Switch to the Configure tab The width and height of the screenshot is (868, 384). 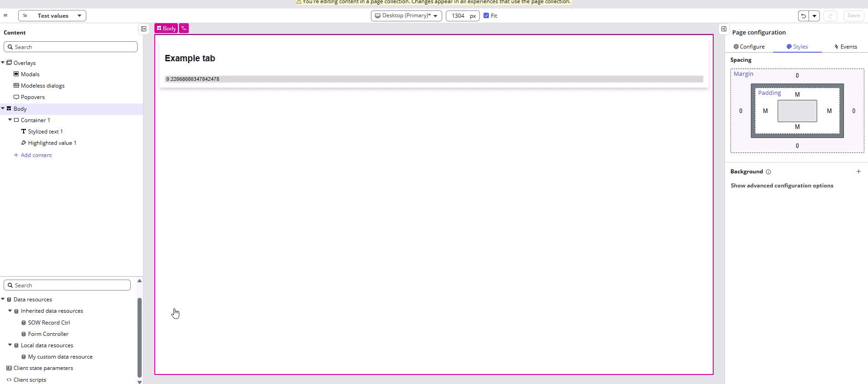749,47
